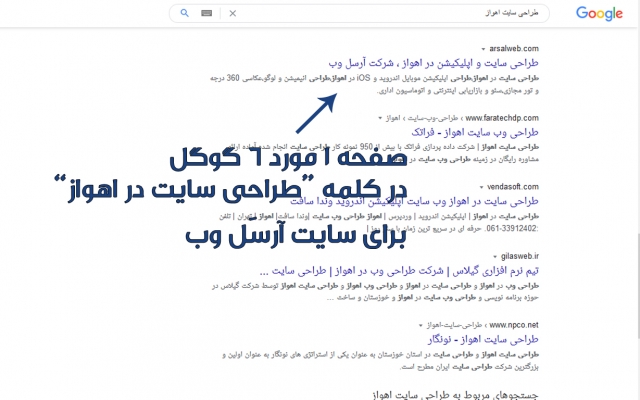Open the on-screen keyboard icon
Image resolution: width=640 pixels, height=400 pixels.
pos(207,13)
